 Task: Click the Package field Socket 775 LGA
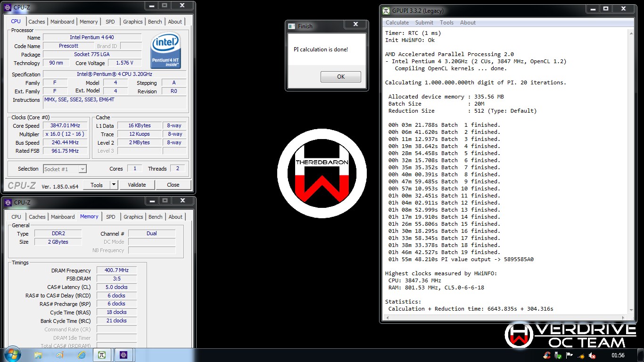[x=92, y=55]
